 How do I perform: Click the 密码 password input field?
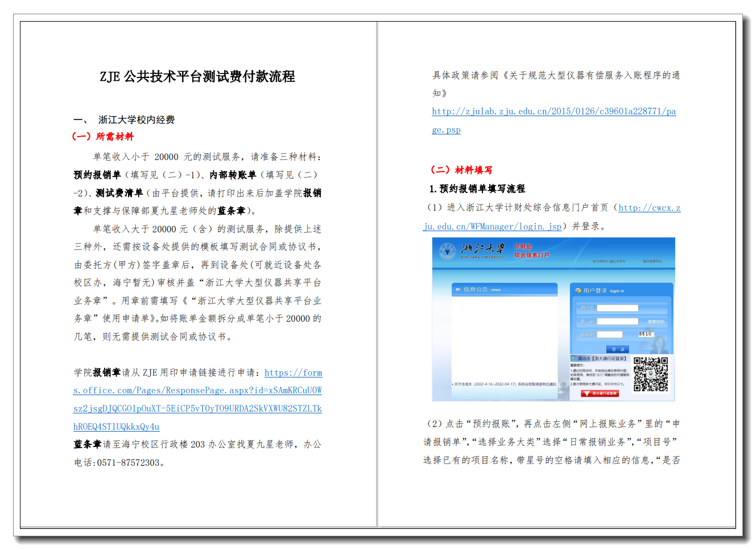click(617, 322)
